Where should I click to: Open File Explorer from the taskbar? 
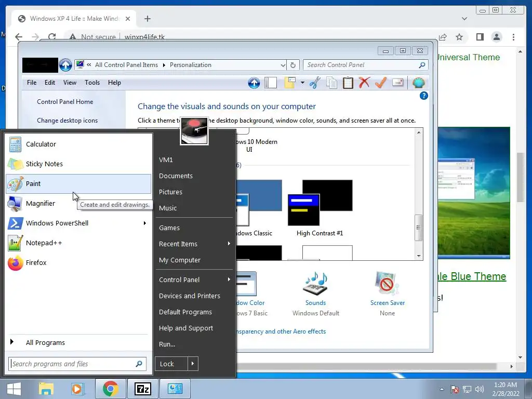[46, 389]
